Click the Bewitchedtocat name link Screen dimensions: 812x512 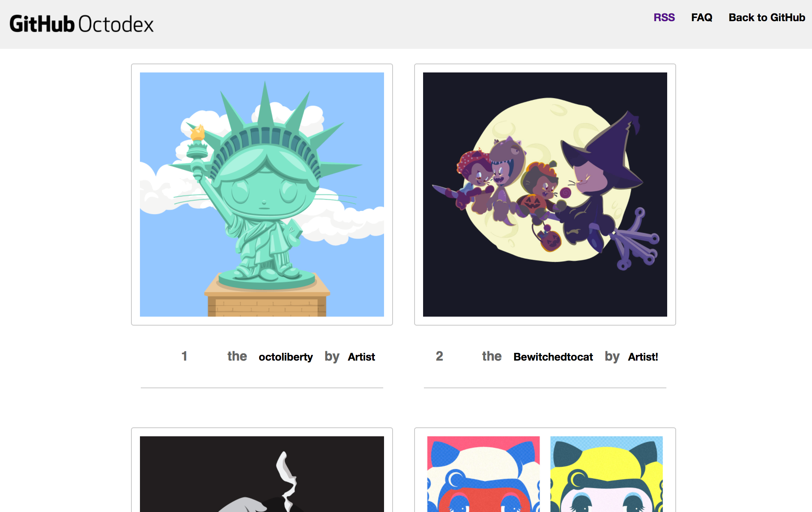pos(553,357)
